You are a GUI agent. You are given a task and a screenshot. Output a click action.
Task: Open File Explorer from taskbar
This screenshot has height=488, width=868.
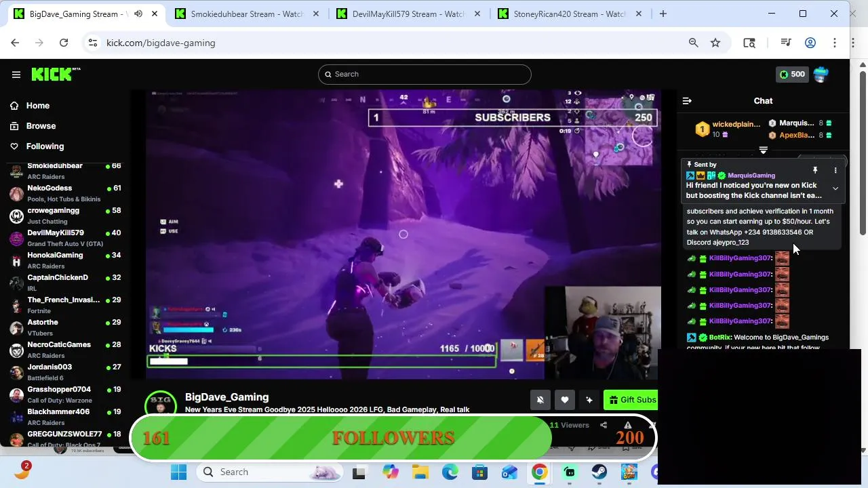pyautogui.click(x=420, y=472)
